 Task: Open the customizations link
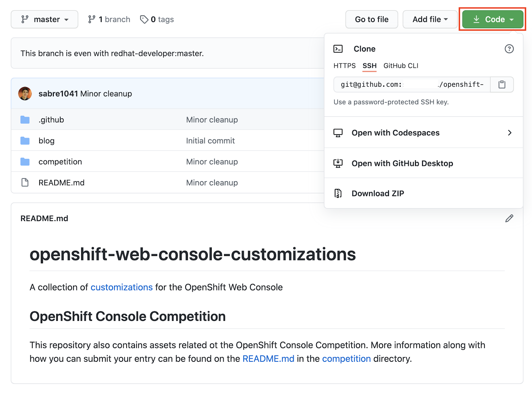[122, 287]
